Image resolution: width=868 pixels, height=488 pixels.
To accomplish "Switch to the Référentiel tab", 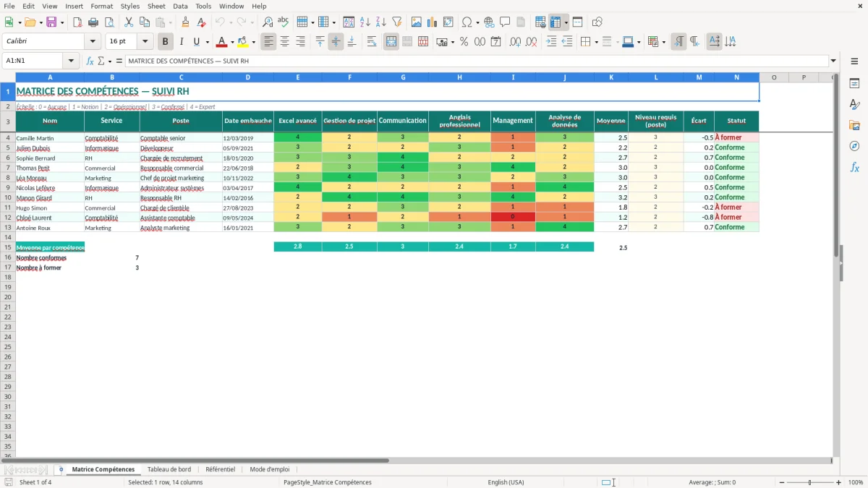I will pos(221,469).
